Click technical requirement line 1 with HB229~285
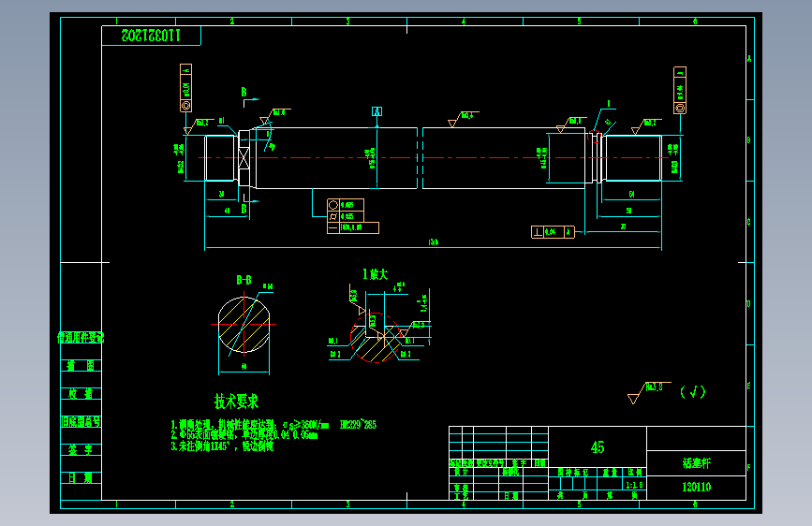Viewport: 812px width, 526px height. click(x=273, y=425)
